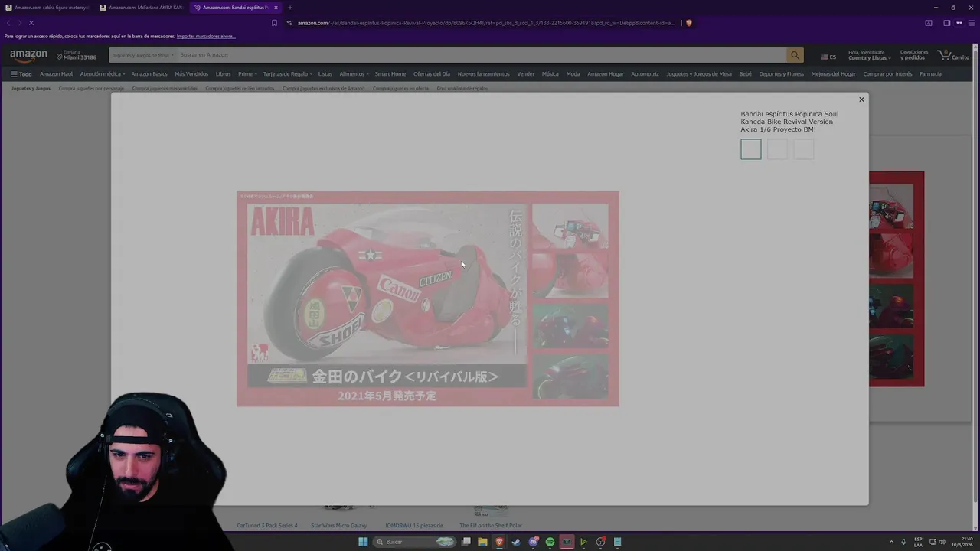Go to Amazon Basics
The image size is (980, 551).
pos(149,74)
